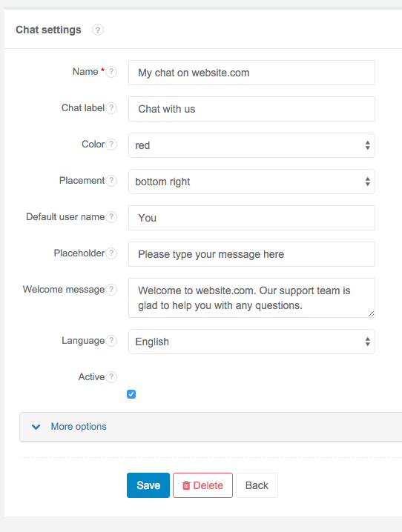Click the Welcome message textarea resize handle
This screenshot has height=532, width=402.
[x=372, y=314]
